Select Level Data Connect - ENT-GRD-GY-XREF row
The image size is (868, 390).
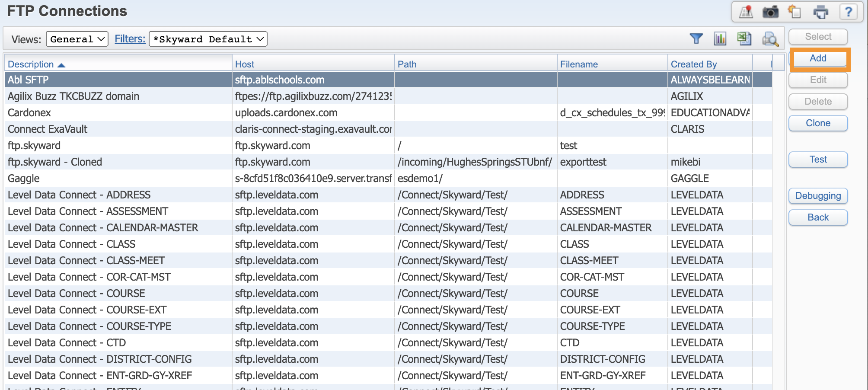point(388,375)
